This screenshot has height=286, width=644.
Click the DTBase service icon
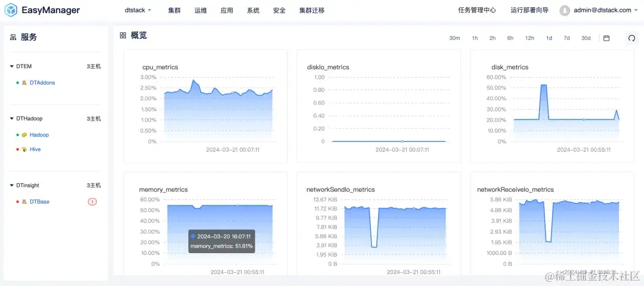[x=24, y=202]
